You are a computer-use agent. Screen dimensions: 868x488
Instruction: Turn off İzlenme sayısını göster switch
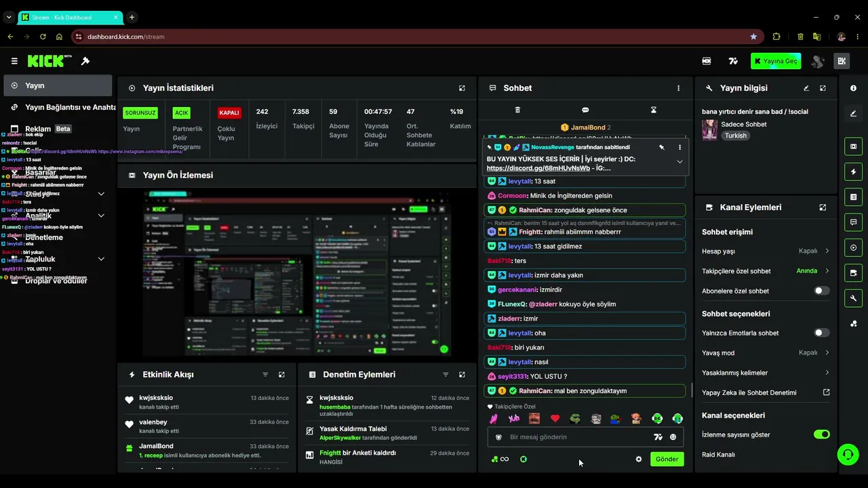point(821,434)
